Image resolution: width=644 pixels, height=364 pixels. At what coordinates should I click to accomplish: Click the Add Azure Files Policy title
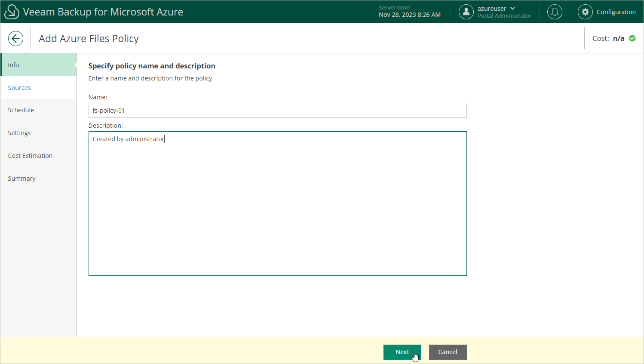click(89, 39)
